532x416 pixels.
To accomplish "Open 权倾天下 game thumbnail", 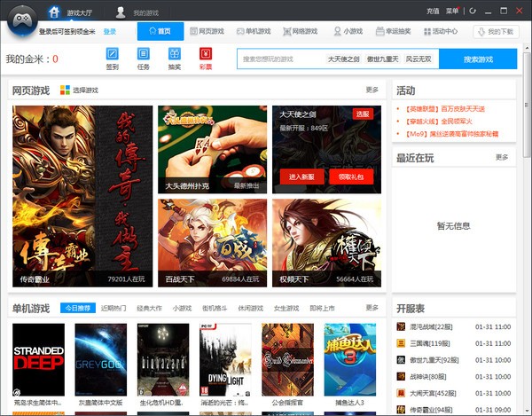I will pos(326,243).
